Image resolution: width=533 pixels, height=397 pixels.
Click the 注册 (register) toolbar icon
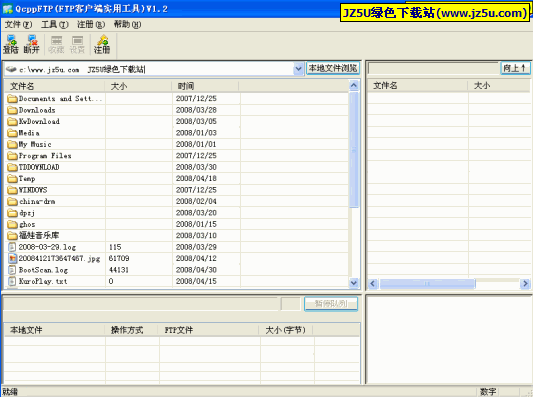click(x=102, y=44)
